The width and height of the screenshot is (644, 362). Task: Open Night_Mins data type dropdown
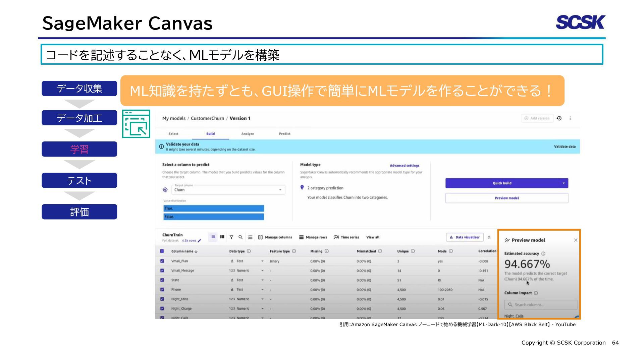(262, 299)
